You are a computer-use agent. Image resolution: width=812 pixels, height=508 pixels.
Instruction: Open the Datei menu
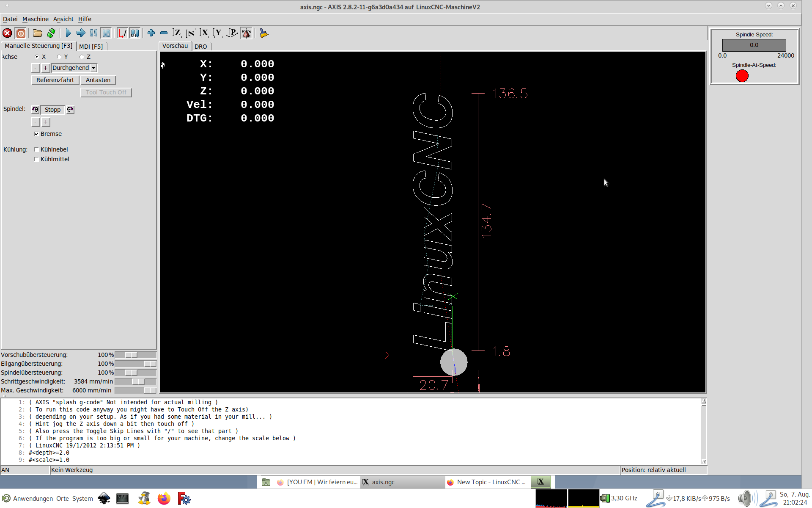[10, 19]
